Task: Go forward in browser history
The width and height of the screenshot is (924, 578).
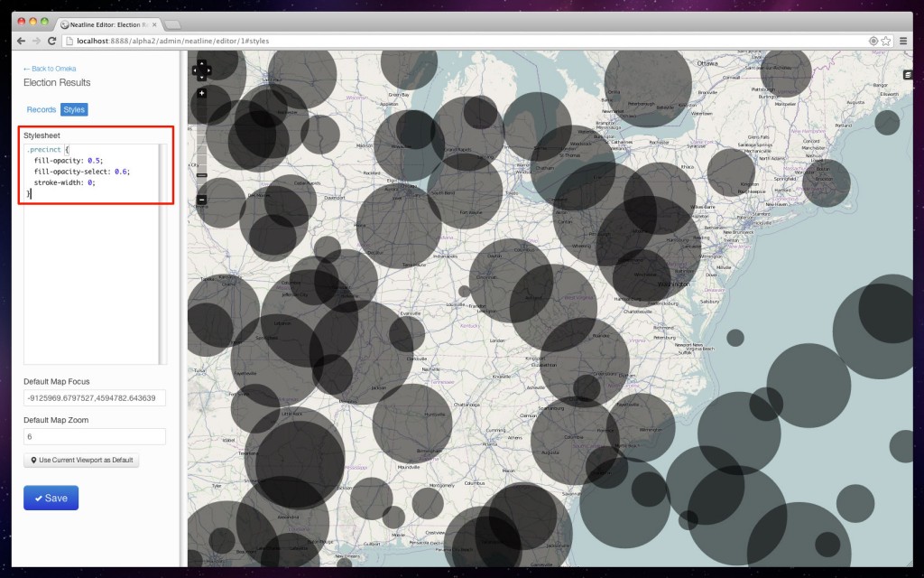Action: pos(36,41)
